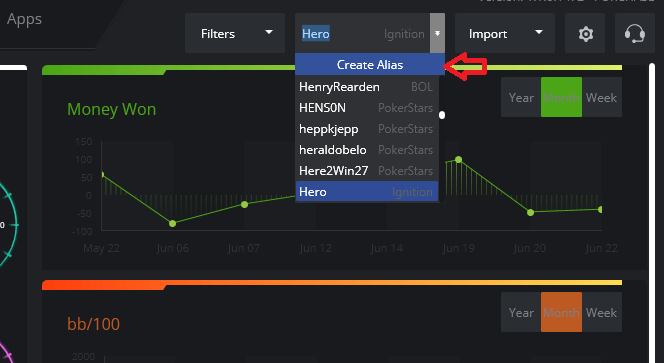Select Here2Win27 player entry

[x=367, y=171]
